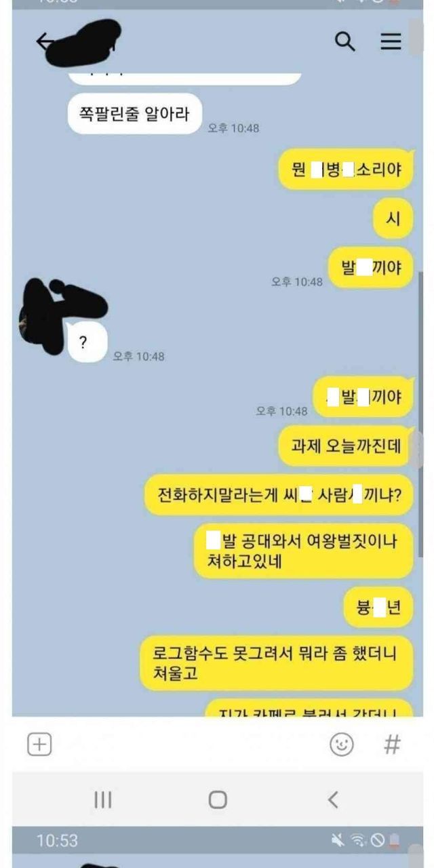Tap the hashtag search icon
This screenshot has height=868, width=434.
click(392, 745)
